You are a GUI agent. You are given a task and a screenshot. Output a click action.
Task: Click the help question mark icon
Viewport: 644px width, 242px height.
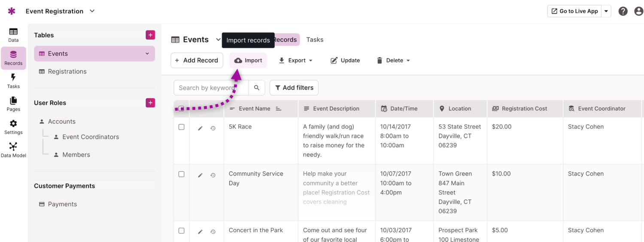[623, 11]
